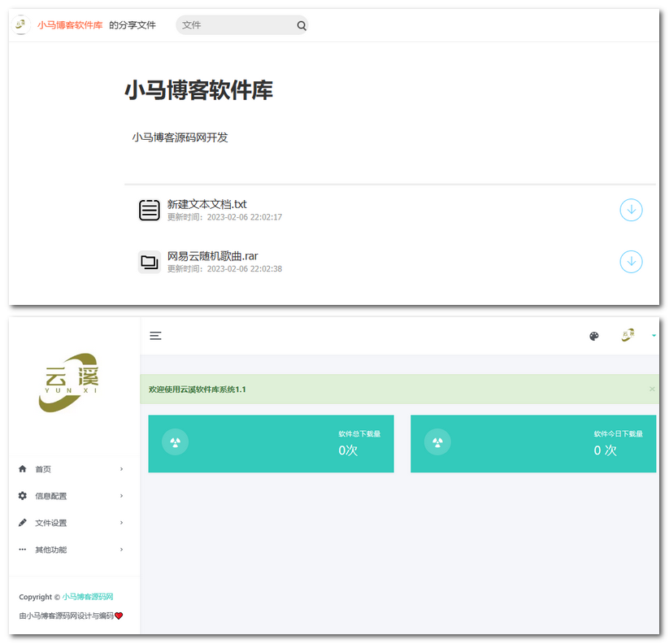Click the text document file icon
This screenshot has width=669, height=644.
pyautogui.click(x=150, y=210)
